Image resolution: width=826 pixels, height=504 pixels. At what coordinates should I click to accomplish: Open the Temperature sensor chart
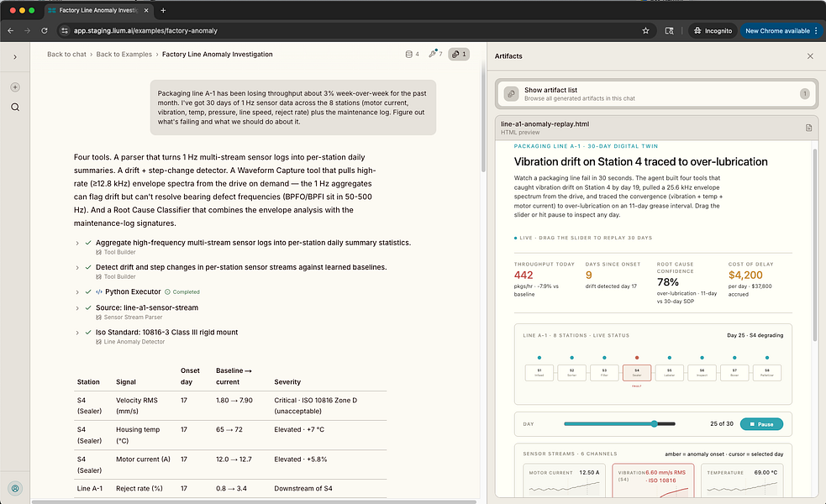pos(742,480)
